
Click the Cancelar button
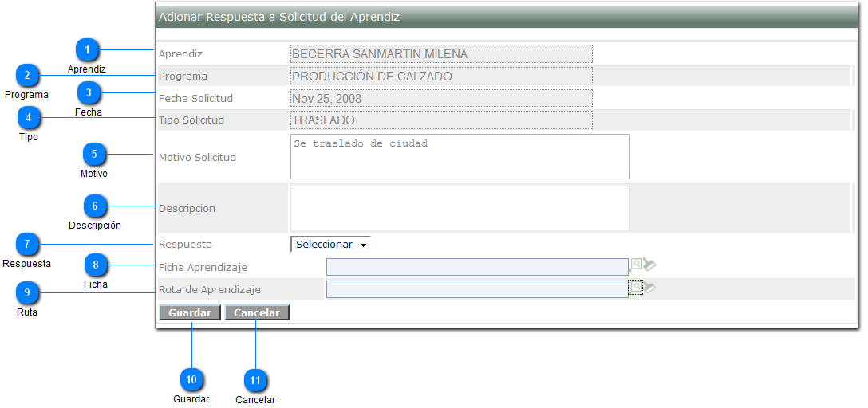(257, 313)
